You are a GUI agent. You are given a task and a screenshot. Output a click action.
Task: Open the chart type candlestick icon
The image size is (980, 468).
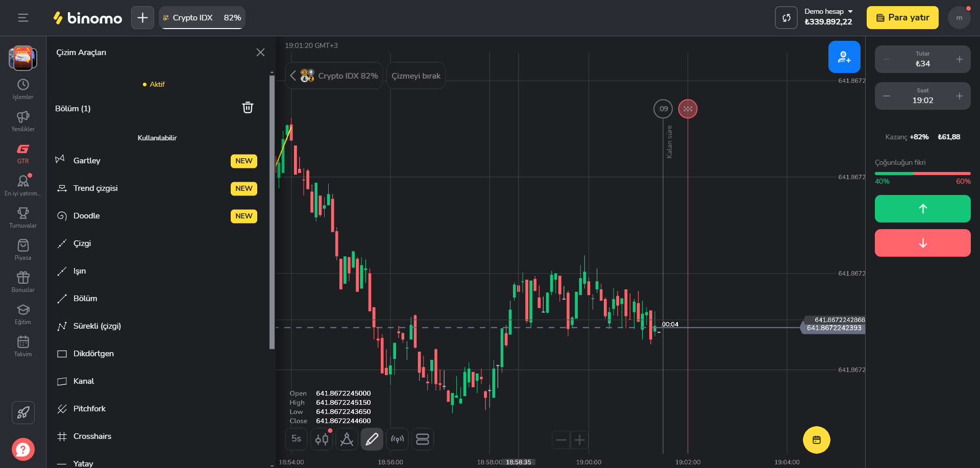click(x=322, y=439)
